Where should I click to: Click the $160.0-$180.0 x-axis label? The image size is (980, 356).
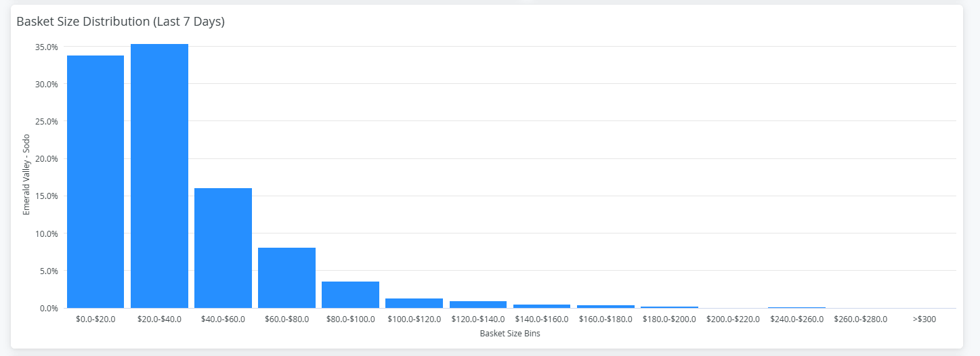click(x=605, y=319)
